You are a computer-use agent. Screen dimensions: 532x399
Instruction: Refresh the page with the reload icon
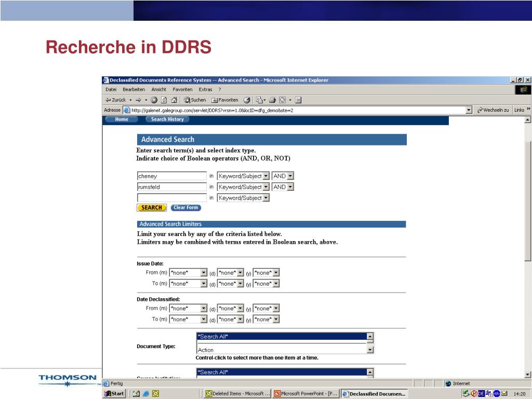(164, 100)
